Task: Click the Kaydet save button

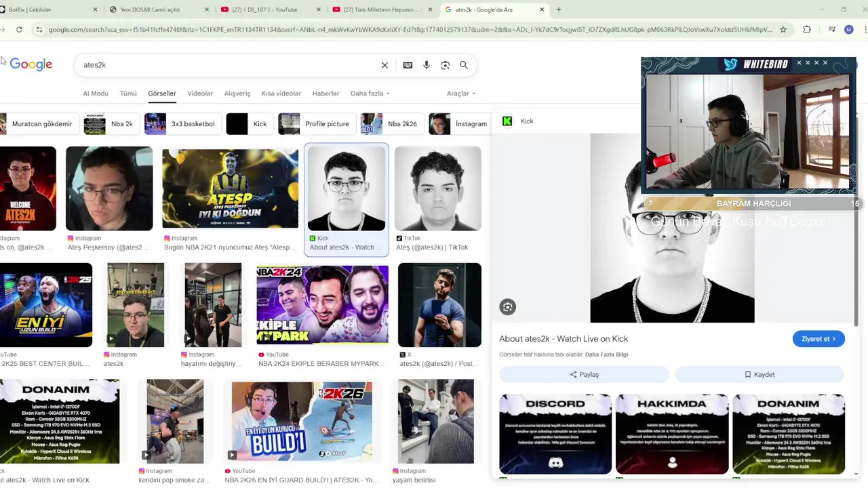Action: pos(759,374)
